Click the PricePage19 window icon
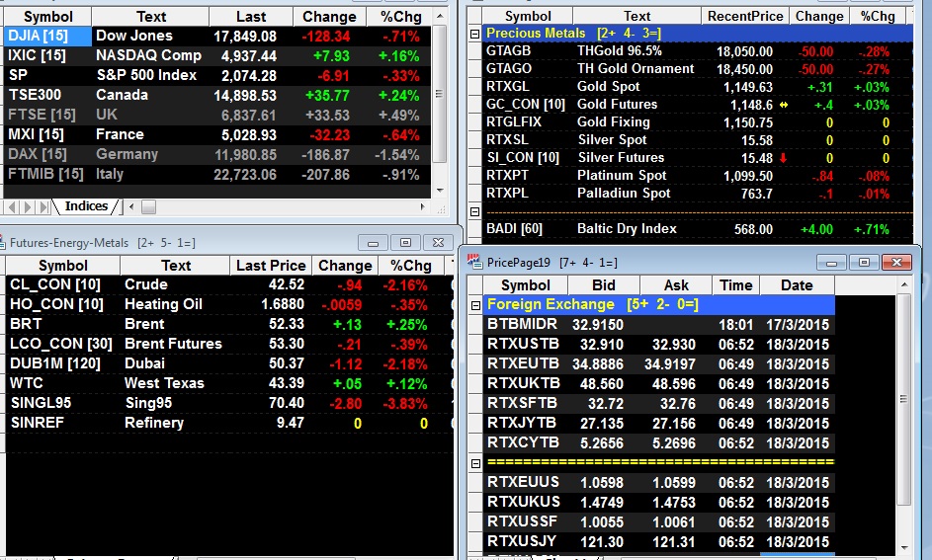The height and width of the screenshot is (560, 932). tap(473, 262)
